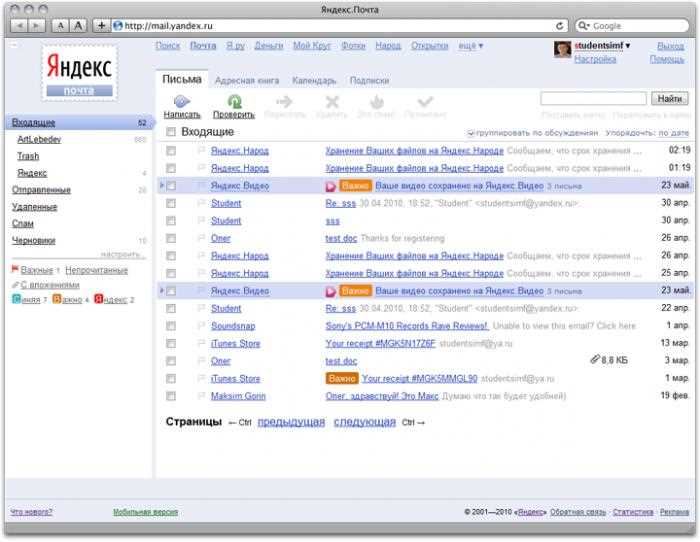Tick the checkbox for Maksim Gorin message
700x542 pixels.
pos(171,396)
